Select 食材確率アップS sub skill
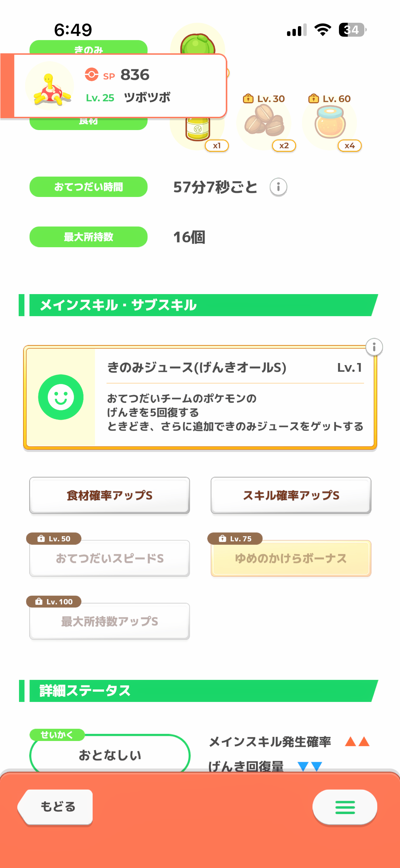The height and width of the screenshot is (868, 400). coord(109,495)
